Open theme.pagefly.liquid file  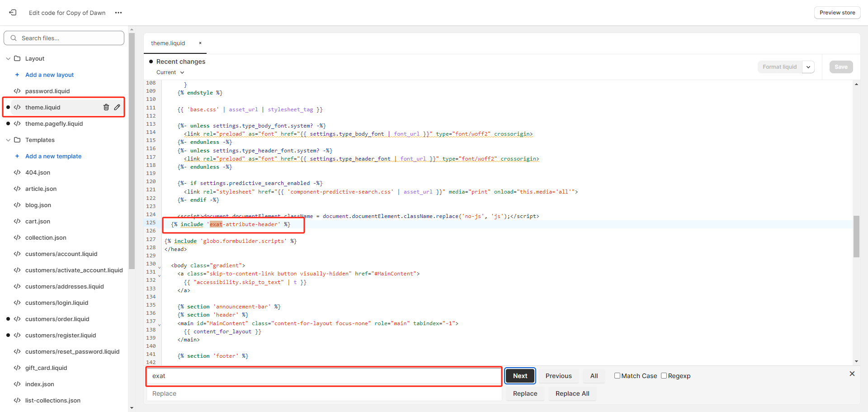[54, 123]
